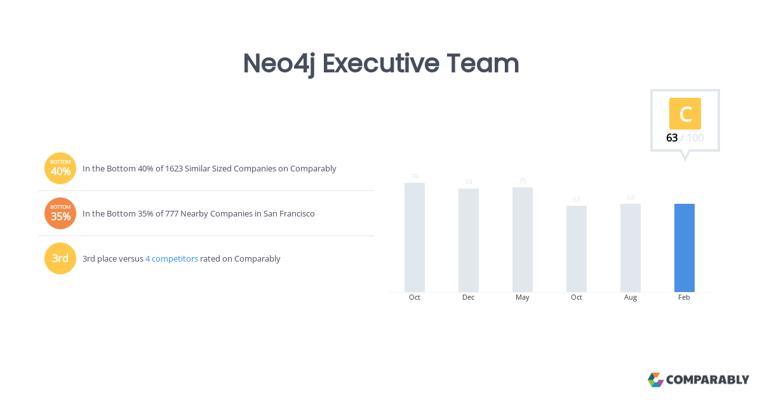The height and width of the screenshot is (400, 762).
Task: Click the Similar Sized Companies ranking text
Action: (209, 169)
